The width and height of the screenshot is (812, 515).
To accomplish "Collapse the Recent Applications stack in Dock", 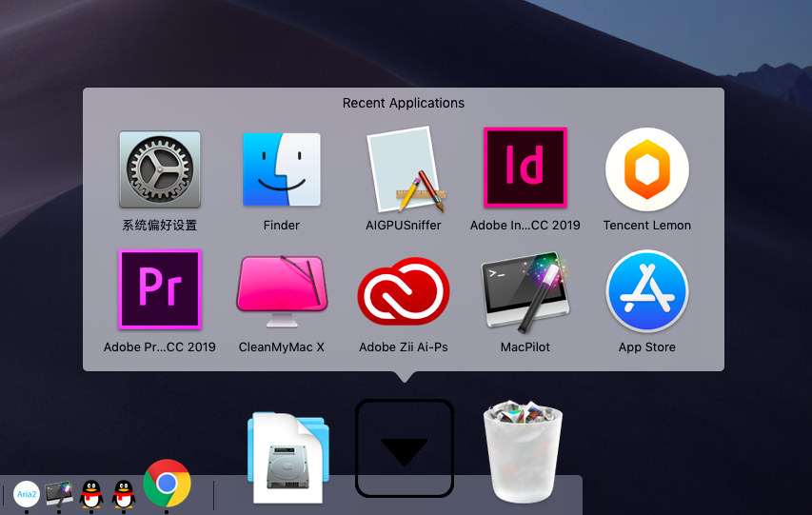I will 404,448.
